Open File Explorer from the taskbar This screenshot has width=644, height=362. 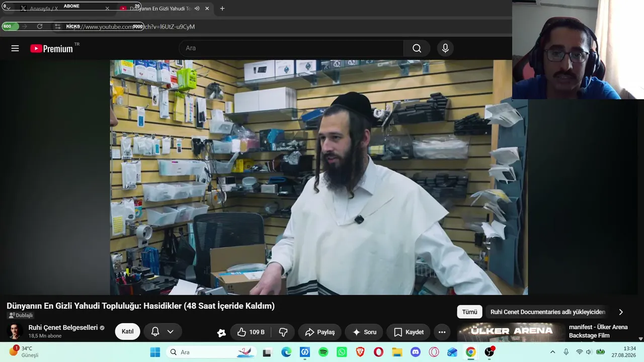pos(397,352)
